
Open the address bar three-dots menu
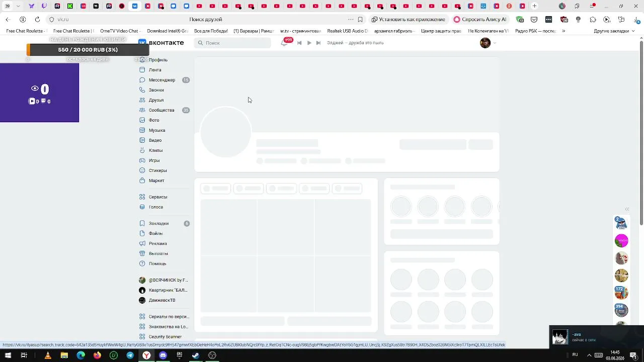pos(351,19)
